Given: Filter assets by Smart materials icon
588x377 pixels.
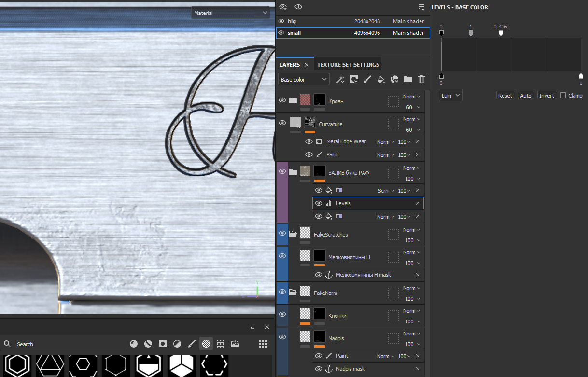Looking at the screenshot, I should pos(148,344).
